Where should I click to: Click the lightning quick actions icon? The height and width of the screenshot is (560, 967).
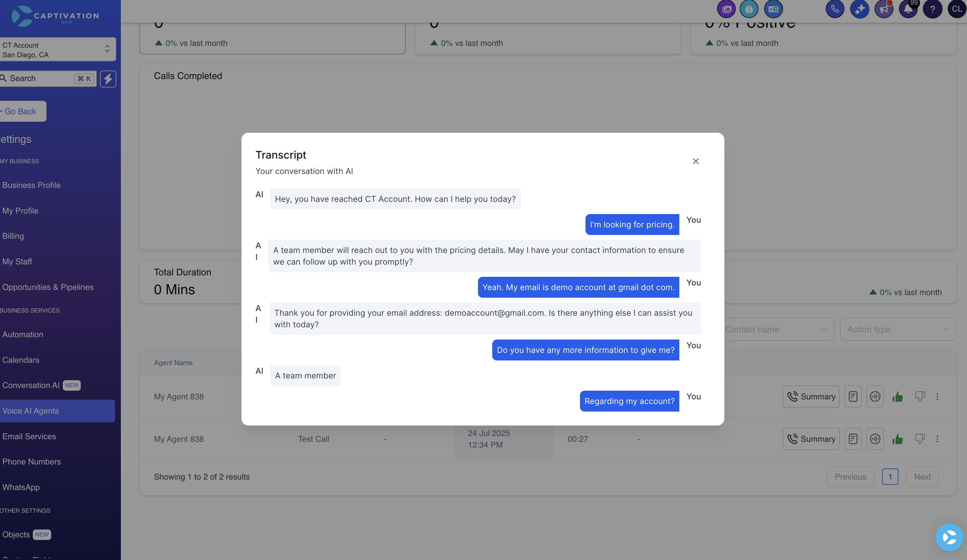click(108, 79)
